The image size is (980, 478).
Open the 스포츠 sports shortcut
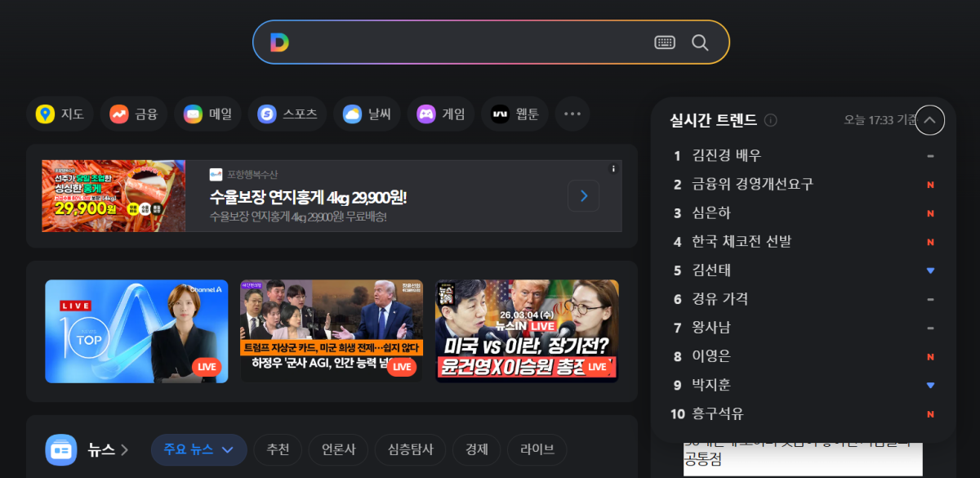coord(287,114)
